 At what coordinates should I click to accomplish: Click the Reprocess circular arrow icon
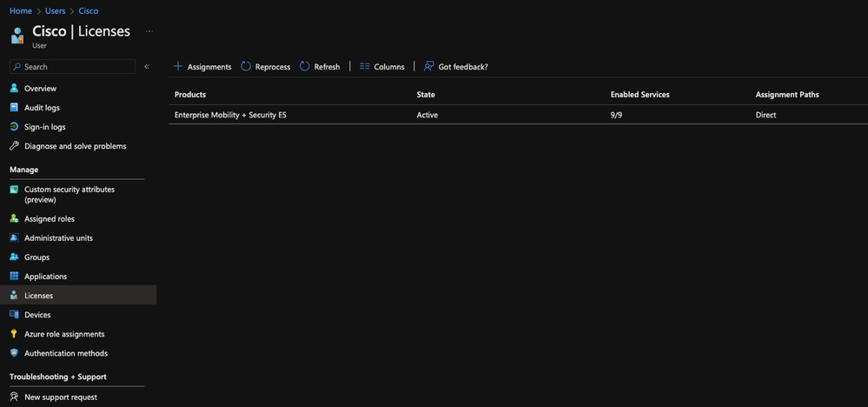246,66
